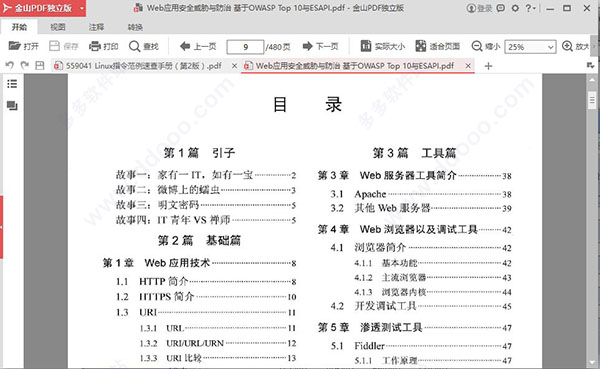Click the page number field showing 9
The image size is (600, 369).
click(245, 47)
